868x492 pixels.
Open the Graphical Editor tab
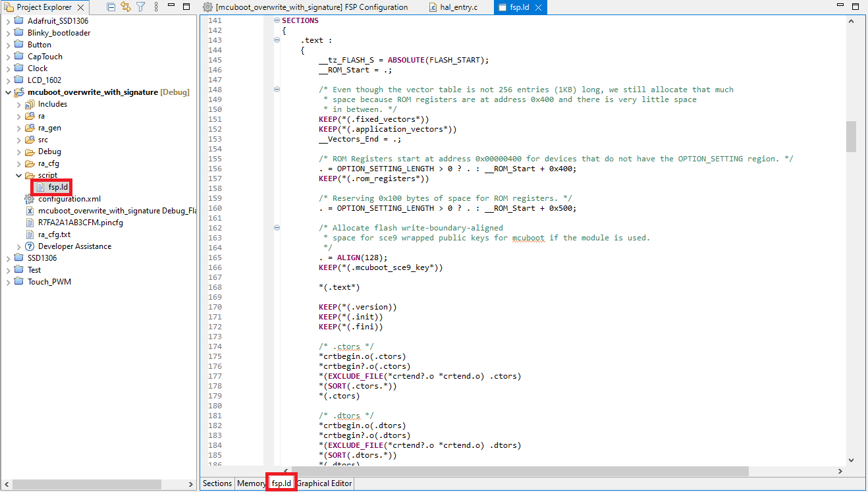pyautogui.click(x=324, y=483)
